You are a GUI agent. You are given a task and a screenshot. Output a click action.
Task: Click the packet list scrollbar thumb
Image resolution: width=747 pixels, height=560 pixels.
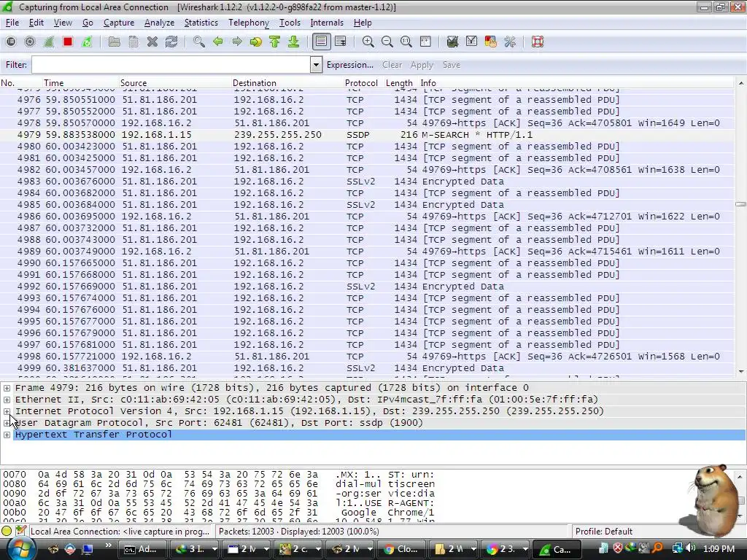point(740,204)
